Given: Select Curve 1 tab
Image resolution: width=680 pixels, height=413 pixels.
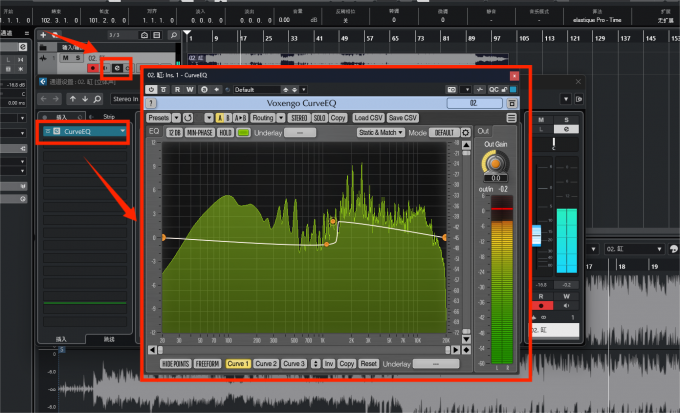Looking at the screenshot, I should (238, 364).
